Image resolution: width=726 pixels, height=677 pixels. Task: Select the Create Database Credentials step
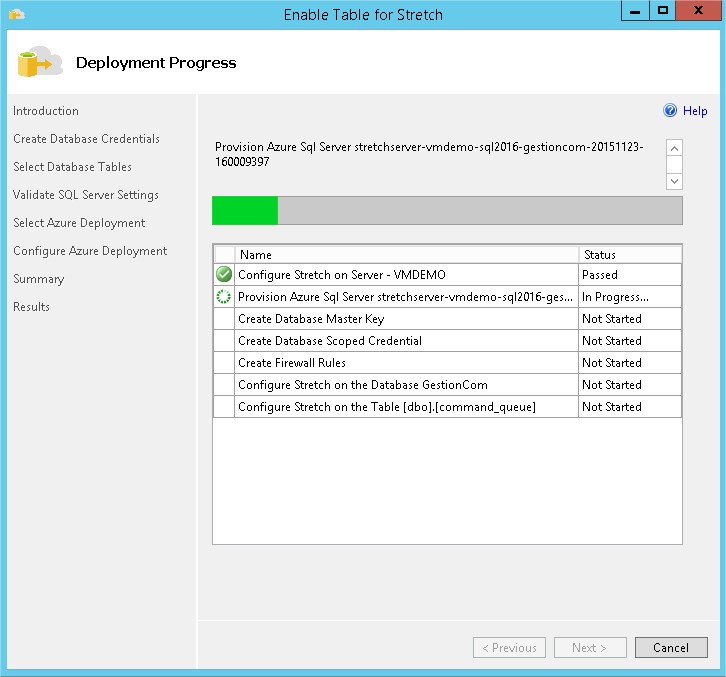click(87, 139)
